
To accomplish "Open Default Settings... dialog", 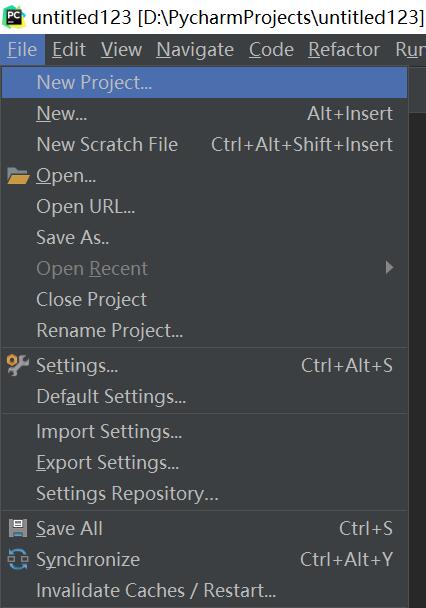I will [204, 397].
